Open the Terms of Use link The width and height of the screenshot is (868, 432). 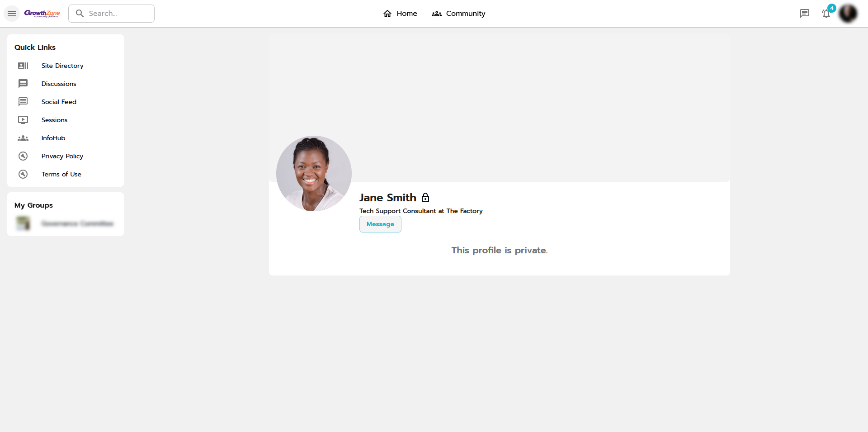(61, 174)
